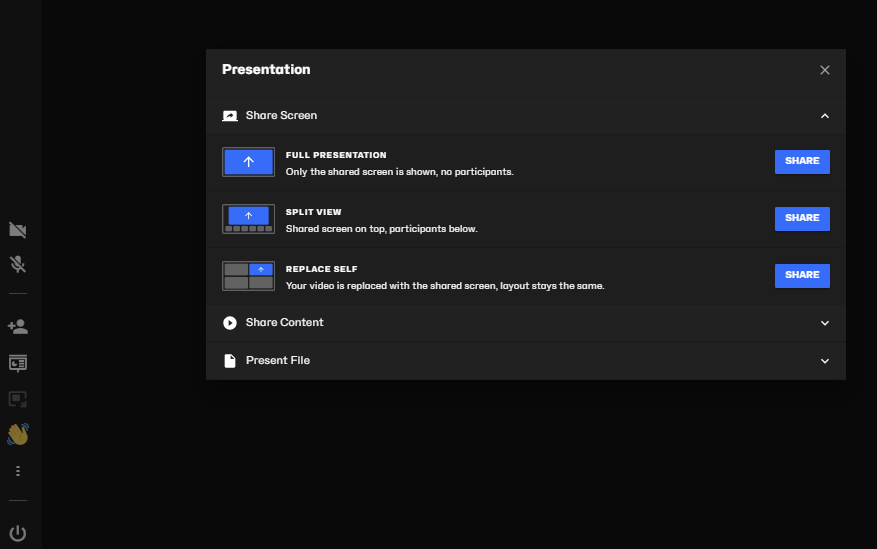Select the Split View layout thumbnail
Image resolution: width=877 pixels, height=549 pixels.
click(x=248, y=219)
